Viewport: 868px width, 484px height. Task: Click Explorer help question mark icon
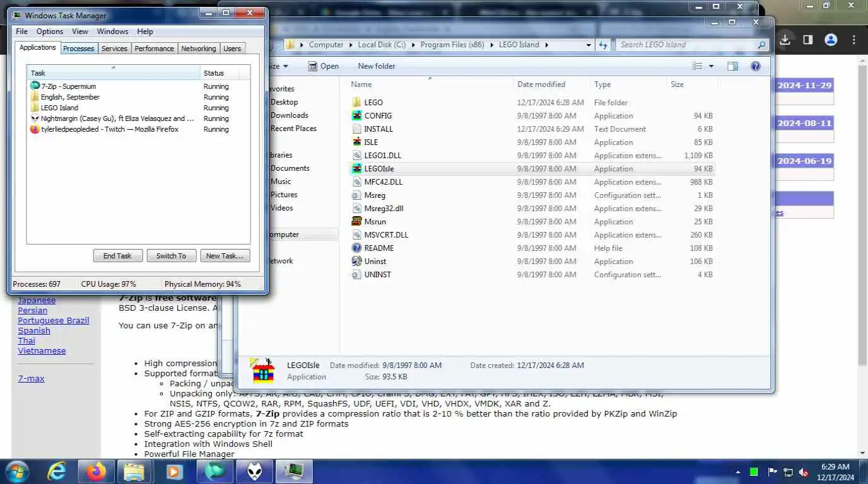(756, 66)
